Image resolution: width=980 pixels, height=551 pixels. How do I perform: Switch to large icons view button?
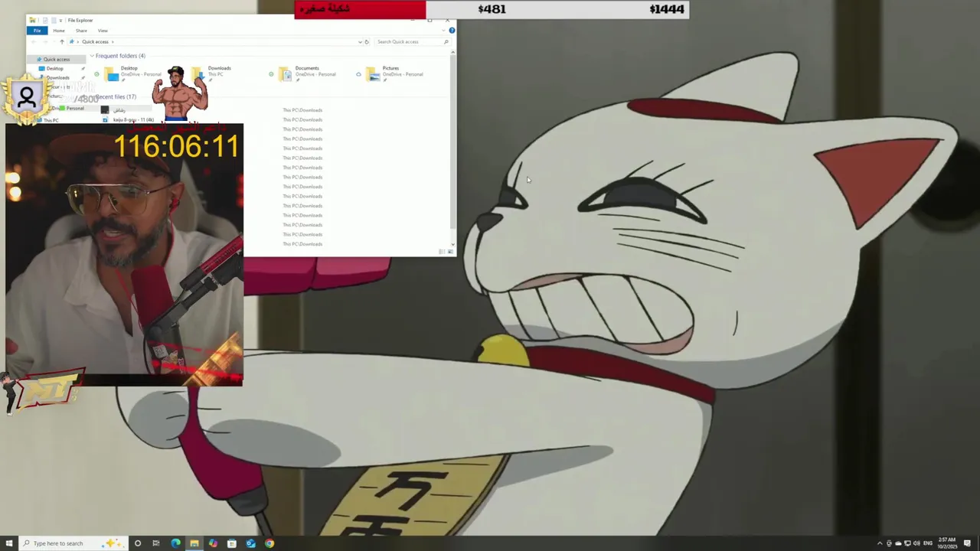pyautogui.click(x=450, y=252)
